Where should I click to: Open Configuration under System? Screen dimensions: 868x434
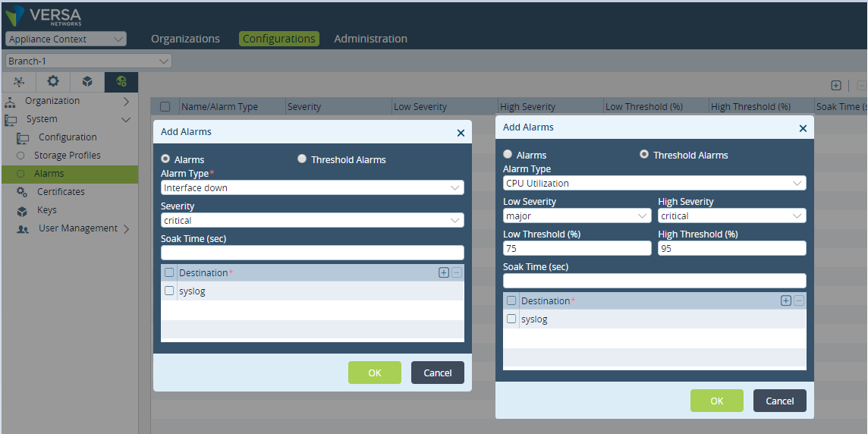[68, 137]
